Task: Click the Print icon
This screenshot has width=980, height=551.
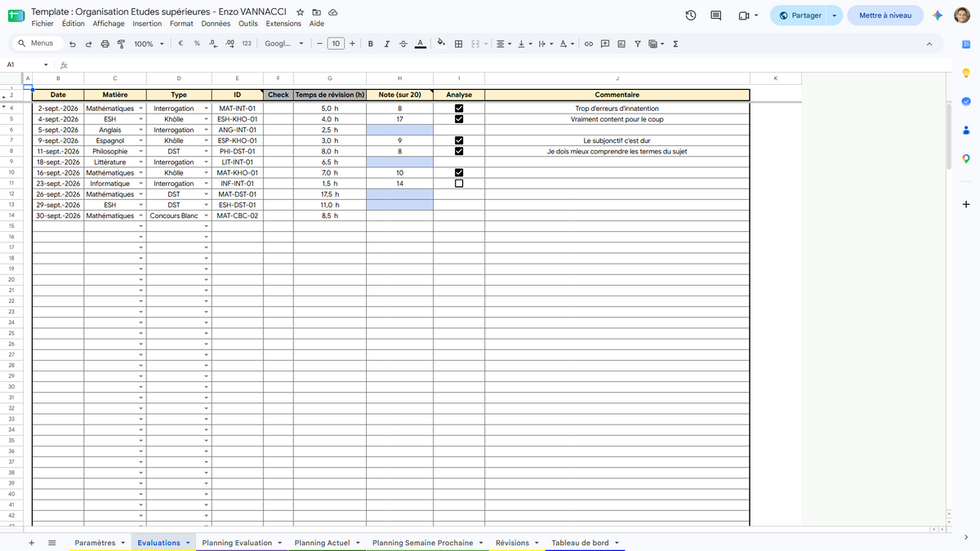Action: tap(105, 44)
